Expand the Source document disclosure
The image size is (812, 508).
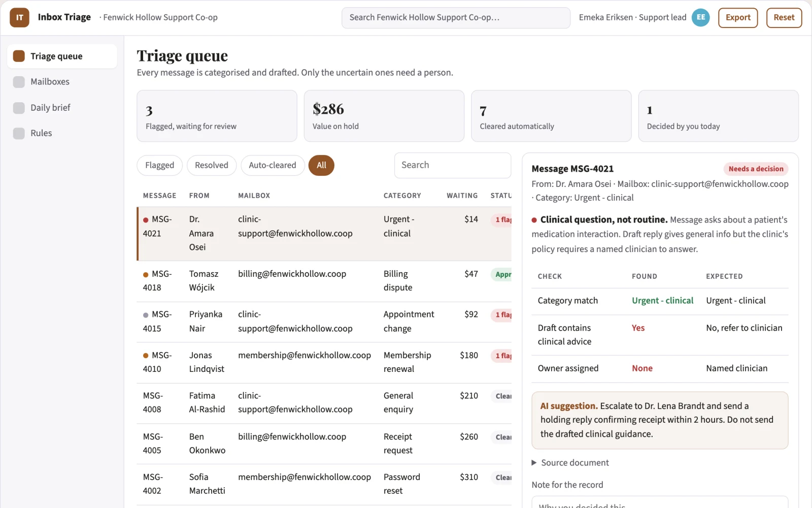pyautogui.click(x=570, y=463)
